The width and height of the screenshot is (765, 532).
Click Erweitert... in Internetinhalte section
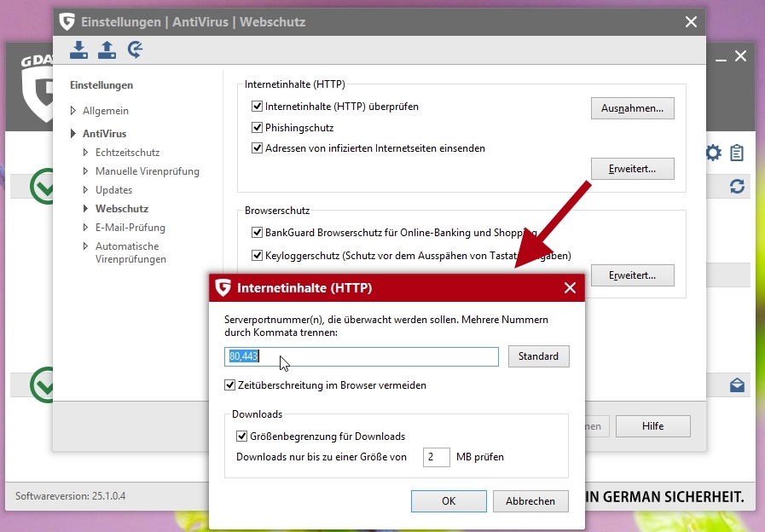632,169
